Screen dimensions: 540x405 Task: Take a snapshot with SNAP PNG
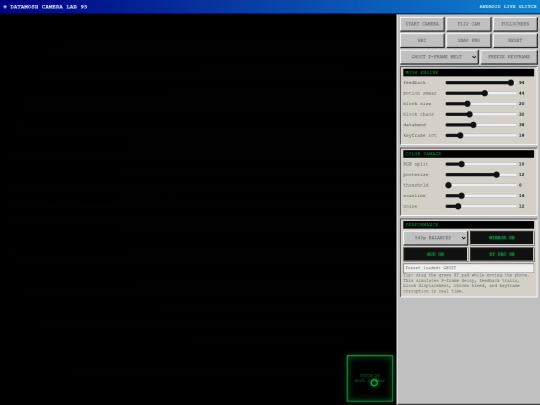(468, 40)
